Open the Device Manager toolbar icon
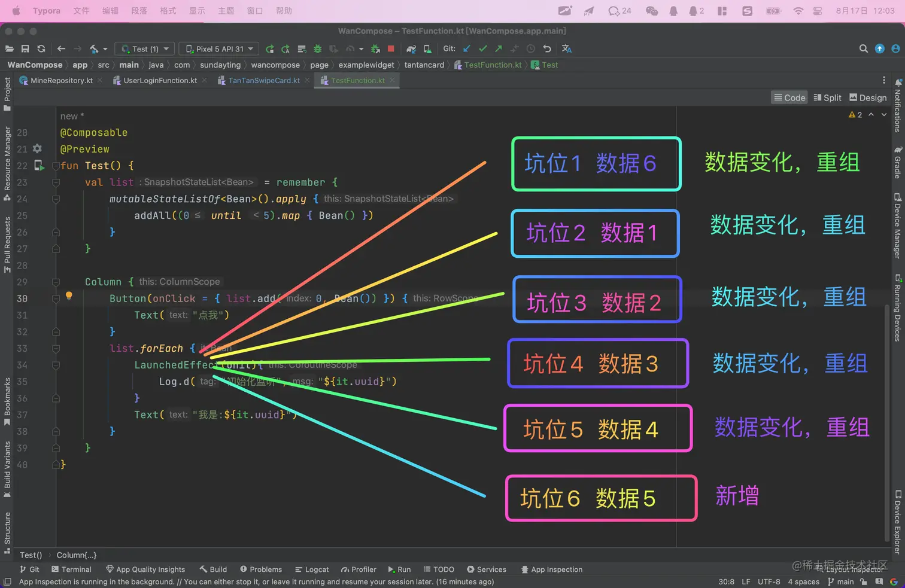905x588 pixels. [427, 49]
